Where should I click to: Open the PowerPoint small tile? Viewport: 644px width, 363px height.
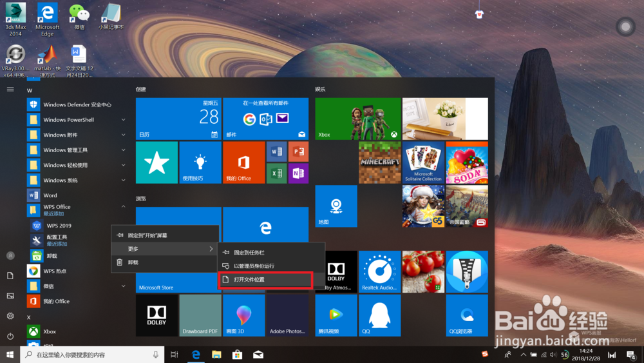point(298,152)
